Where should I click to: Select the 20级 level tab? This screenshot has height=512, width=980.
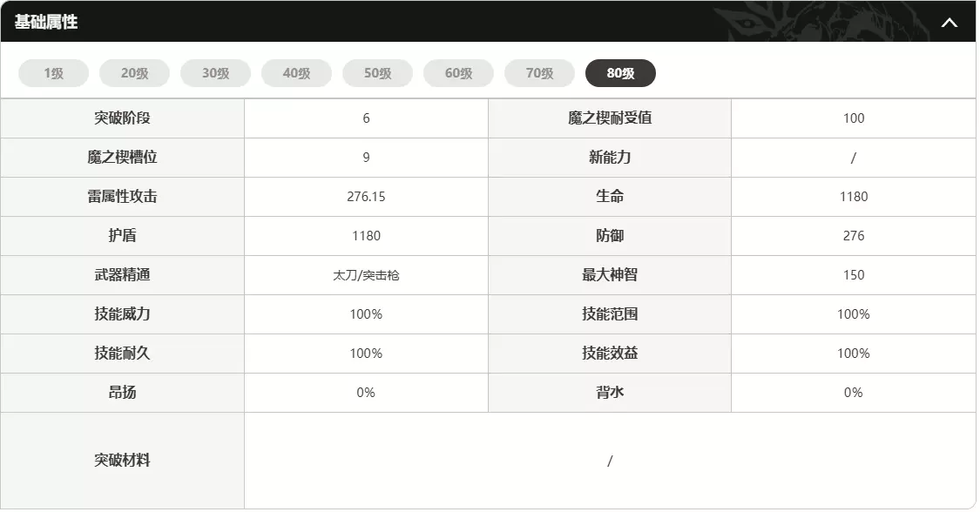pos(134,74)
